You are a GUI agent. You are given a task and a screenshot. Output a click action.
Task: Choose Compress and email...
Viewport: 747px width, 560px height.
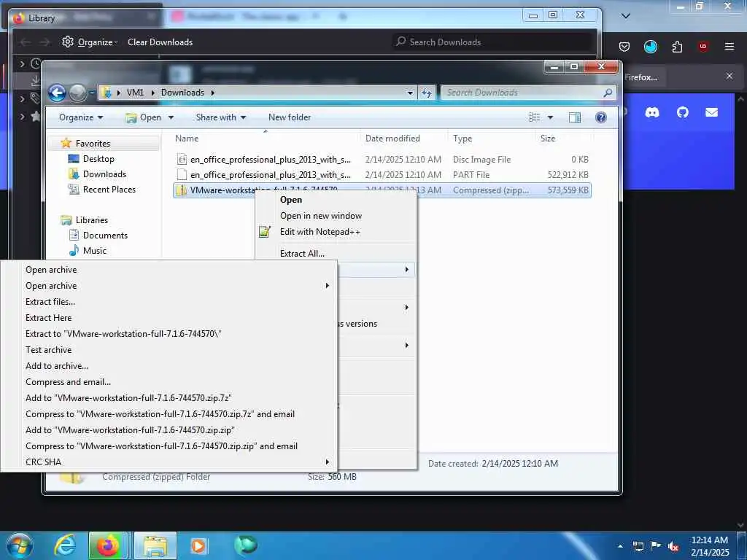coord(68,382)
